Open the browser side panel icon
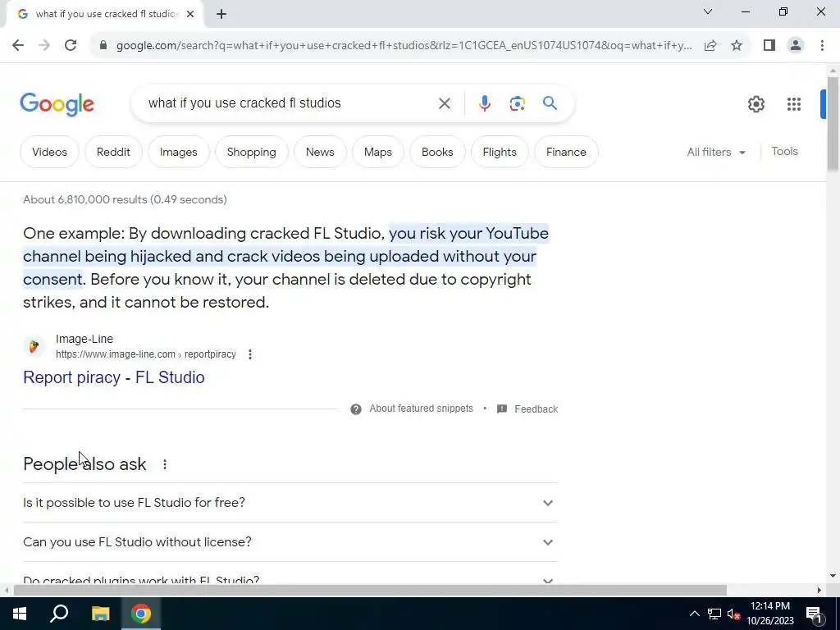 point(769,46)
